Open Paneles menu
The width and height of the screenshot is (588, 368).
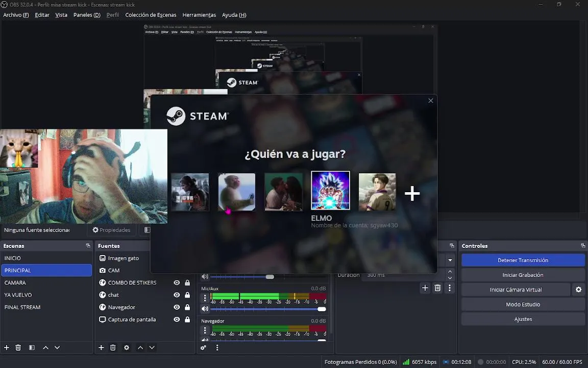pyautogui.click(x=87, y=15)
